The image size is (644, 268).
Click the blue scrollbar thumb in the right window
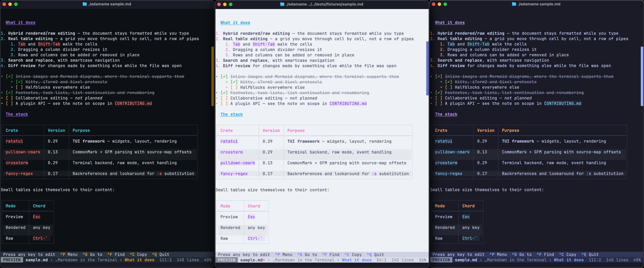642,76
